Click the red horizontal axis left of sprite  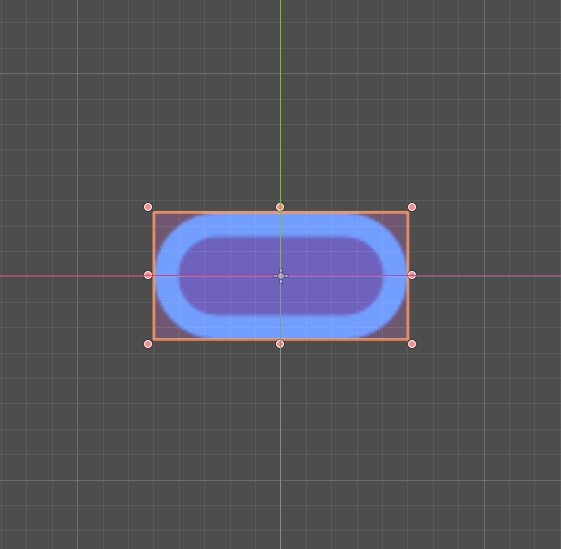pyautogui.click(x=72, y=276)
